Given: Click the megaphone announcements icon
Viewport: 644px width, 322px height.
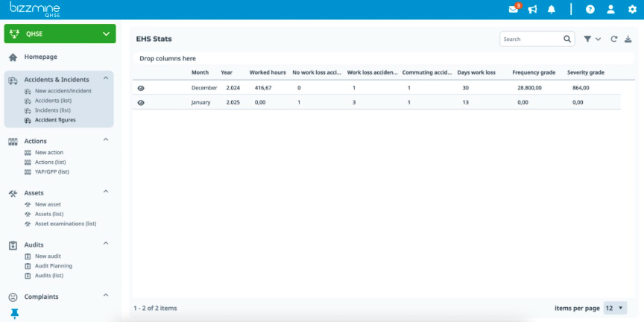Looking at the screenshot, I should [x=533, y=10].
